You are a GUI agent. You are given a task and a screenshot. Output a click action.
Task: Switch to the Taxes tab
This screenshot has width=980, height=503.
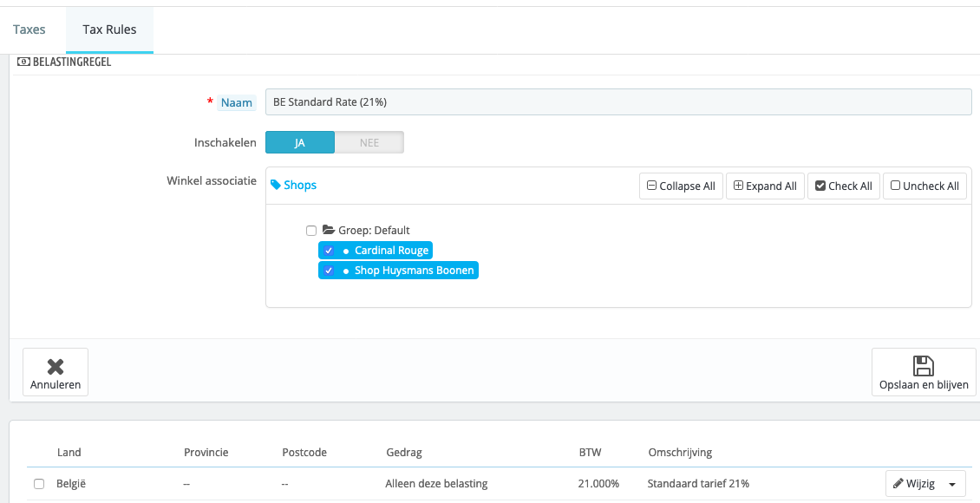pos(29,29)
